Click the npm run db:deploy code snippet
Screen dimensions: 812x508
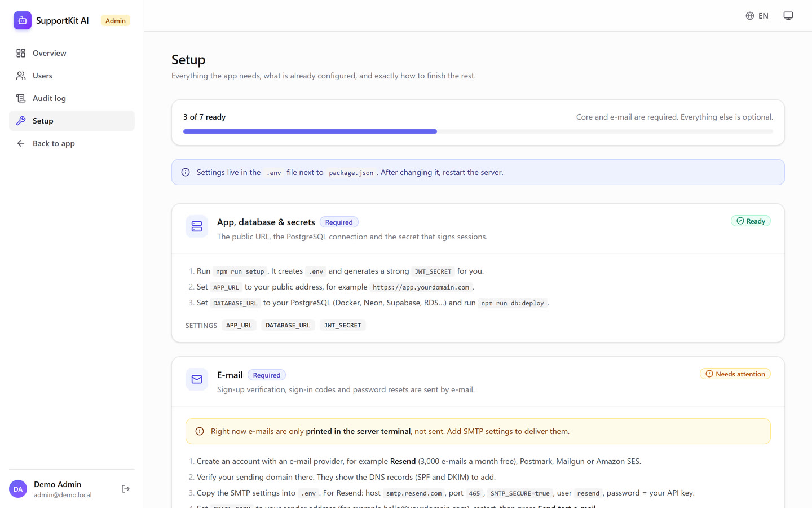click(513, 303)
